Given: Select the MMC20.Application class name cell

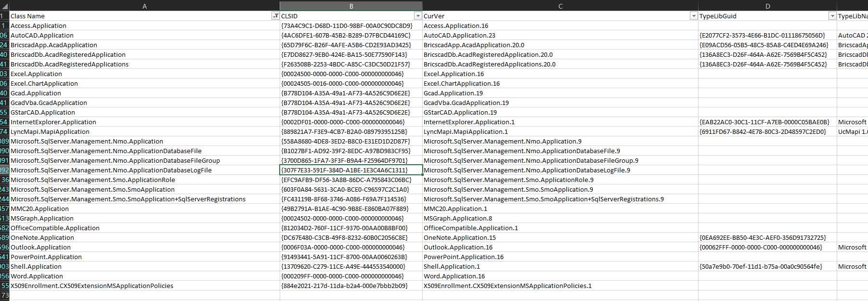Looking at the screenshot, I should [144, 209].
